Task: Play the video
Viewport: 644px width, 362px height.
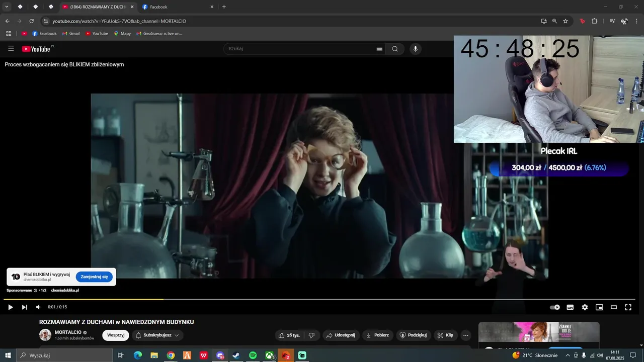Action: (x=10, y=307)
